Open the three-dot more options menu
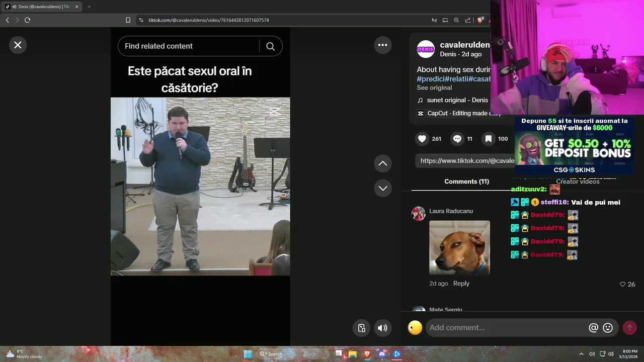This screenshot has height=362, width=644. [x=383, y=45]
